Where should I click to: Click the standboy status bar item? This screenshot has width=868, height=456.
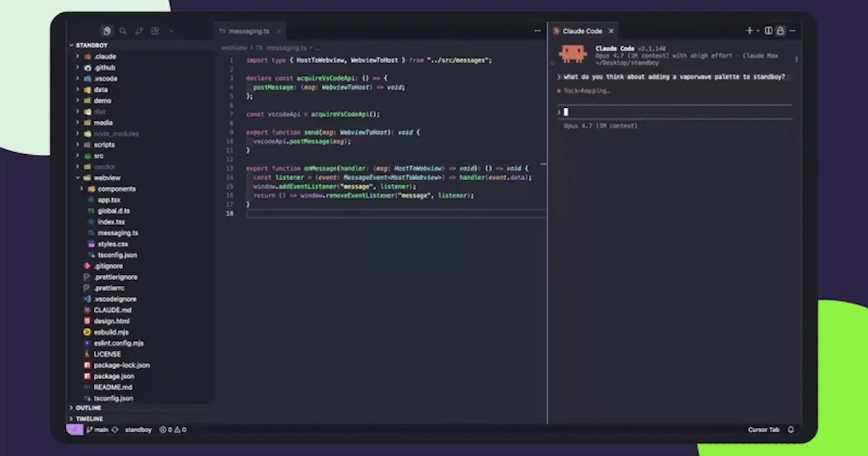(138, 430)
